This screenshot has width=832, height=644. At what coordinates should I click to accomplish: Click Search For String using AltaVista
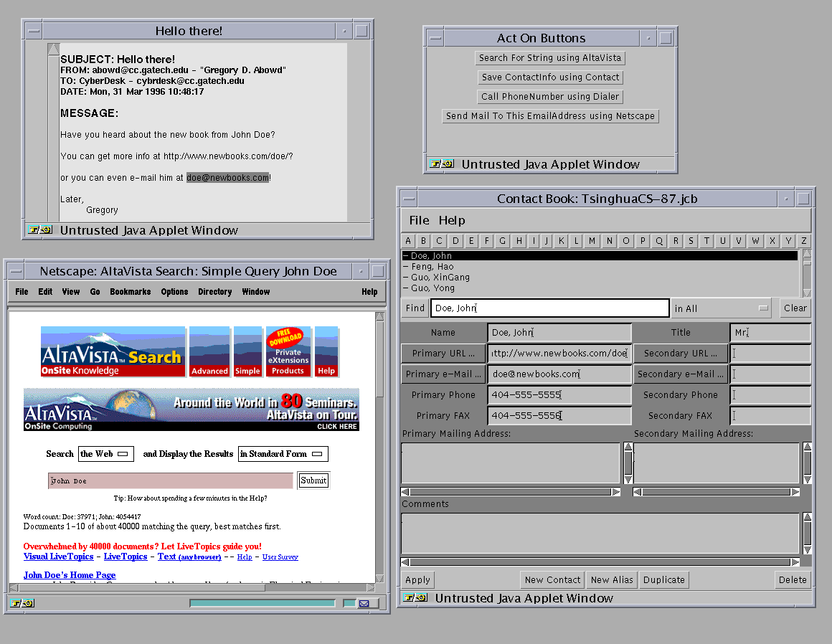point(550,58)
